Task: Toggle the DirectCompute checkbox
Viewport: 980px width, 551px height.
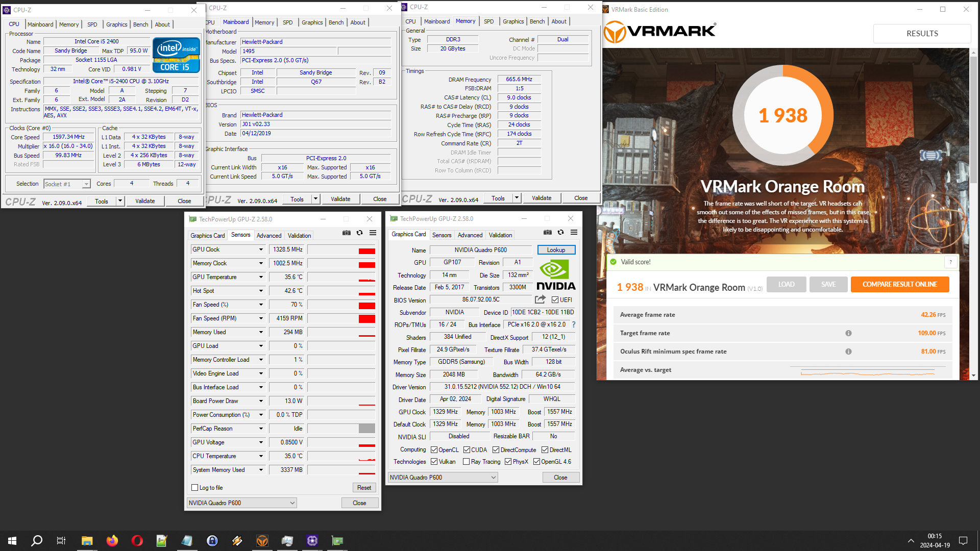Action: 496,450
